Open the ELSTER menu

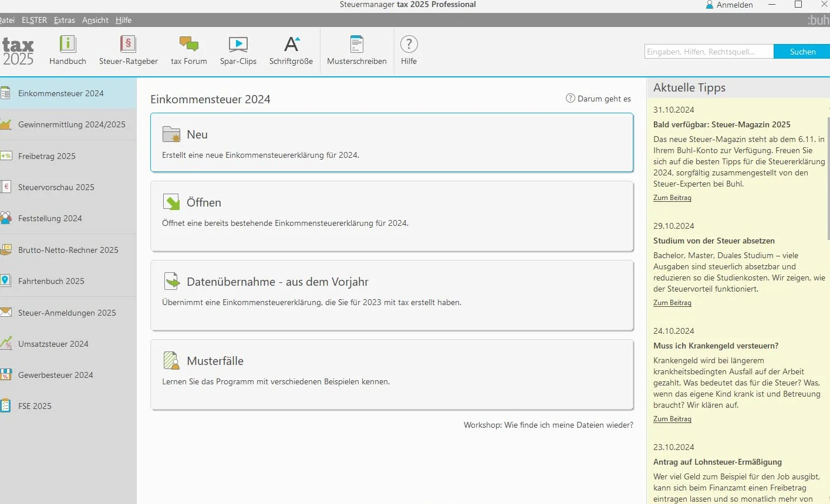[x=34, y=20]
